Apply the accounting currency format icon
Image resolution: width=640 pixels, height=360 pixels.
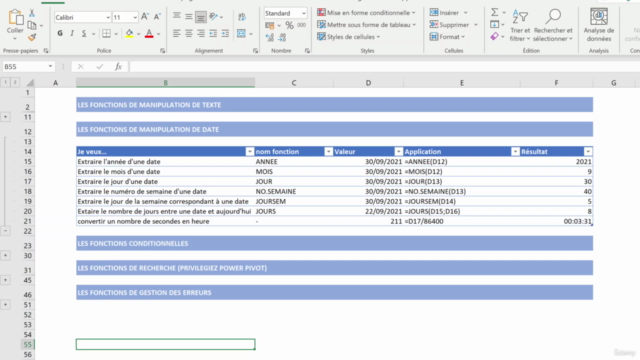tap(270, 26)
